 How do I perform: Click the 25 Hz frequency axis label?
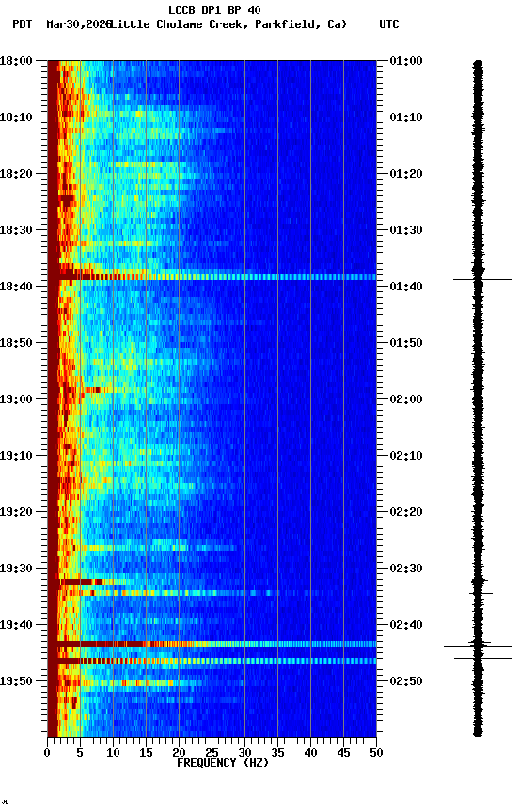(x=212, y=753)
